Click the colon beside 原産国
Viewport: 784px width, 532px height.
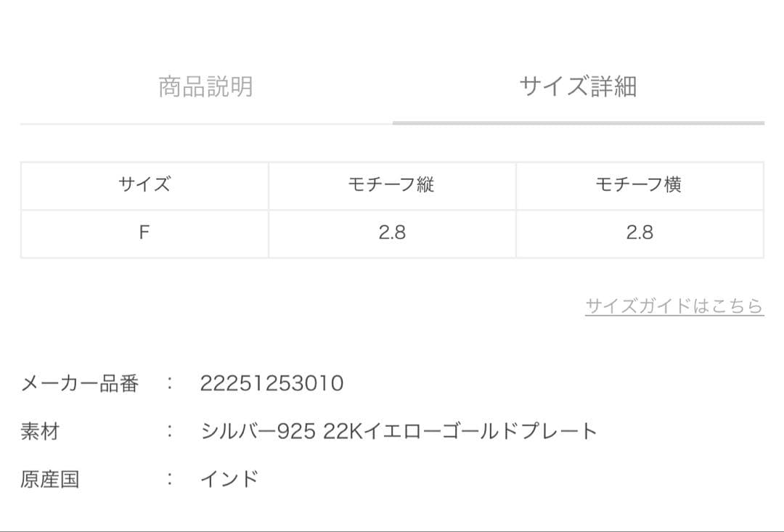coord(169,480)
